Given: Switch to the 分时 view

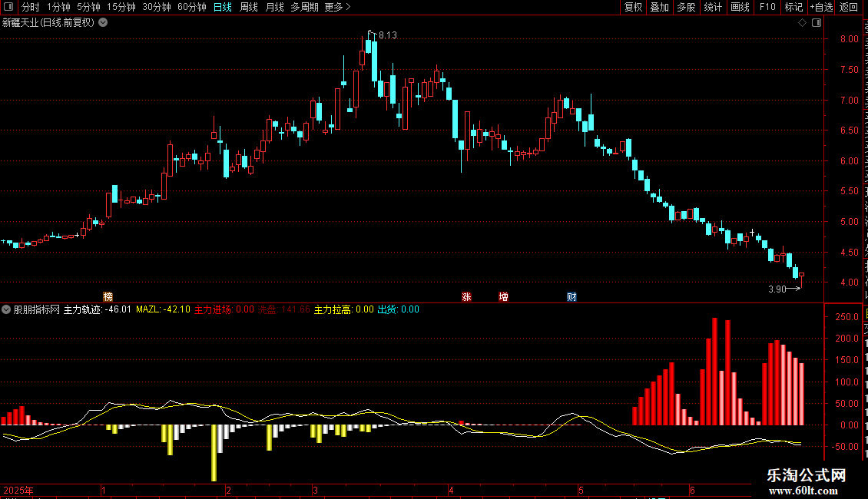Looking at the screenshot, I should tap(31, 7).
